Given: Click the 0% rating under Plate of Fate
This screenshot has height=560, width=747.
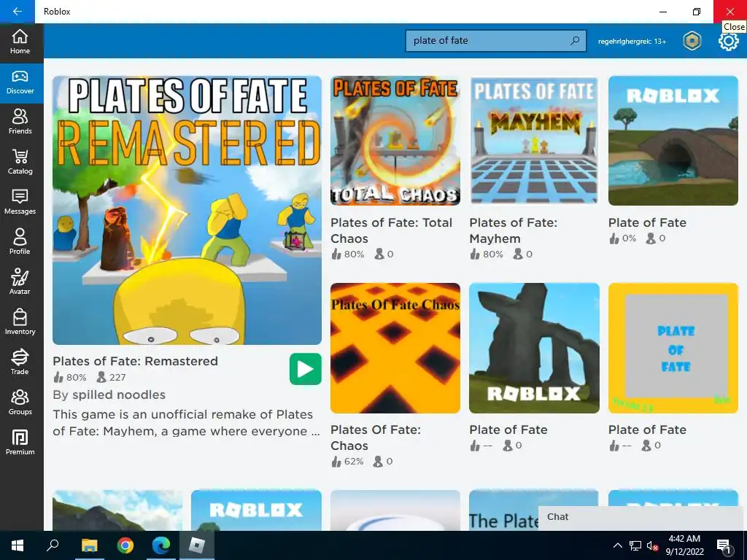Looking at the screenshot, I should pyautogui.click(x=623, y=238).
